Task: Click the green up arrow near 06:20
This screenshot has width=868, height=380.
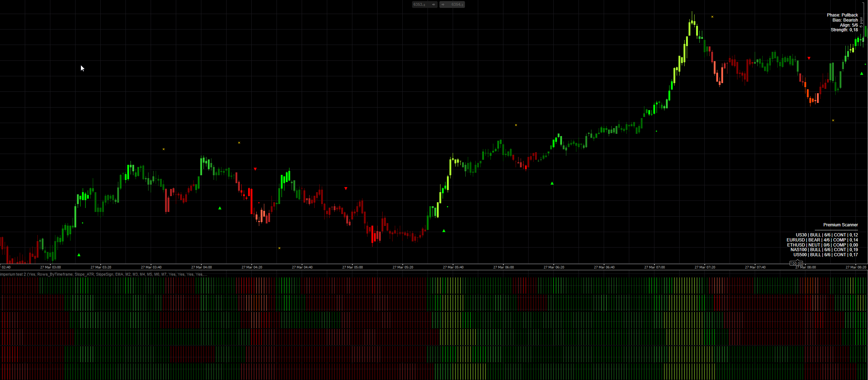Action: [x=552, y=184]
